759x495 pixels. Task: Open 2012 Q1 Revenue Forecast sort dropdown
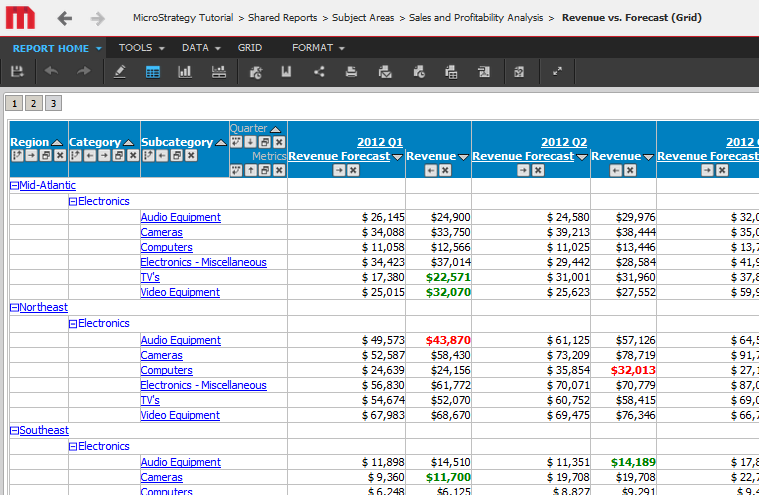point(397,157)
